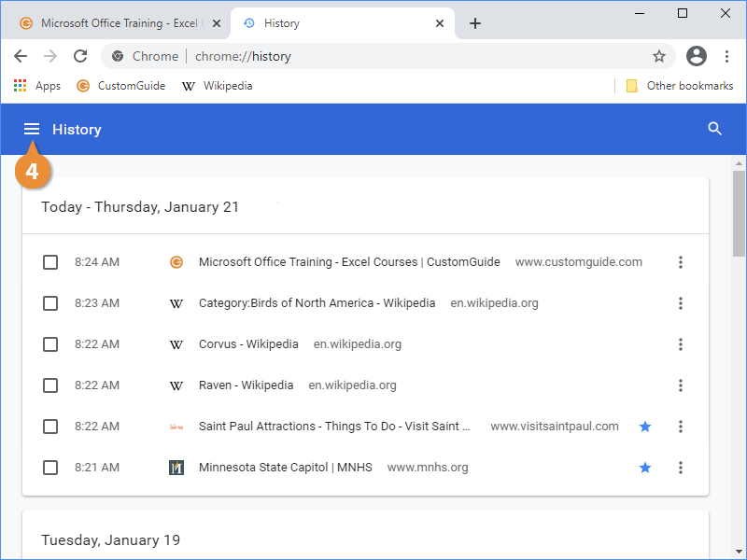Show more actions for Raven - Wikipedia
This screenshot has width=747, height=560.
(681, 385)
